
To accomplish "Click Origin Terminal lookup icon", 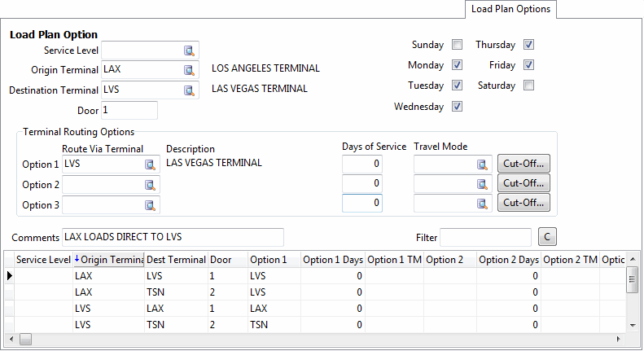I will click(190, 69).
